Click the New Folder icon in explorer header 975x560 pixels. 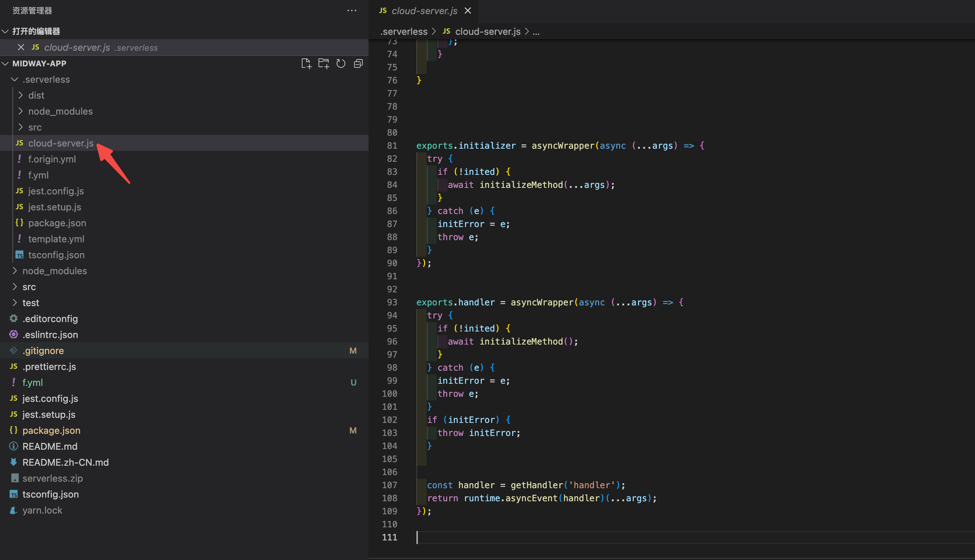point(324,63)
